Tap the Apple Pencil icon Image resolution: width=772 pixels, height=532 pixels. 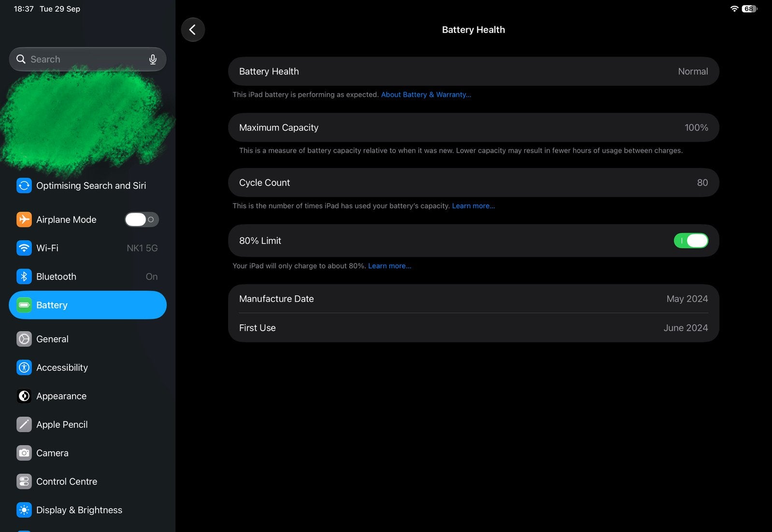click(x=24, y=424)
